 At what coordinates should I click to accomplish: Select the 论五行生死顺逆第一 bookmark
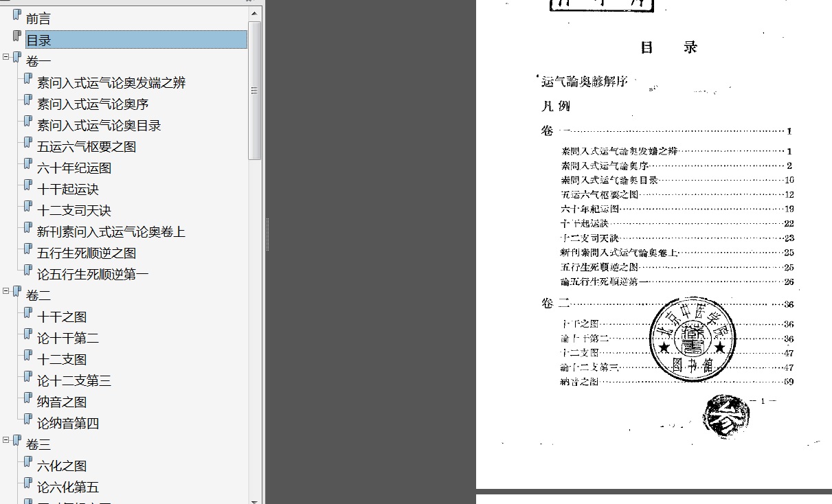(93, 275)
